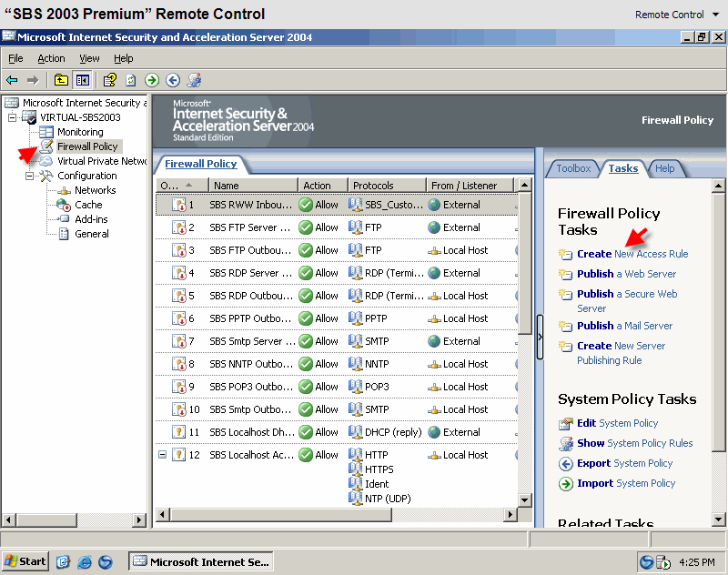
Task: Click the Forward arrow toolbar icon
Action: (x=33, y=80)
